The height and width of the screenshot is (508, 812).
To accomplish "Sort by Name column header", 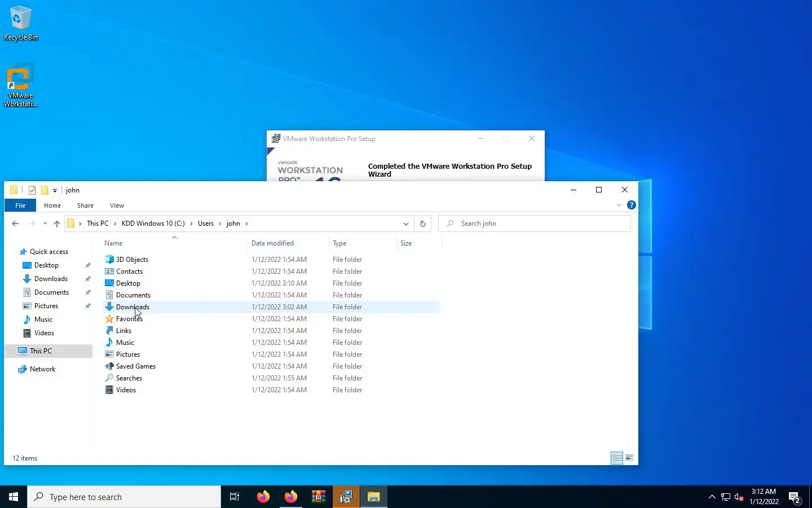I will (x=175, y=243).
